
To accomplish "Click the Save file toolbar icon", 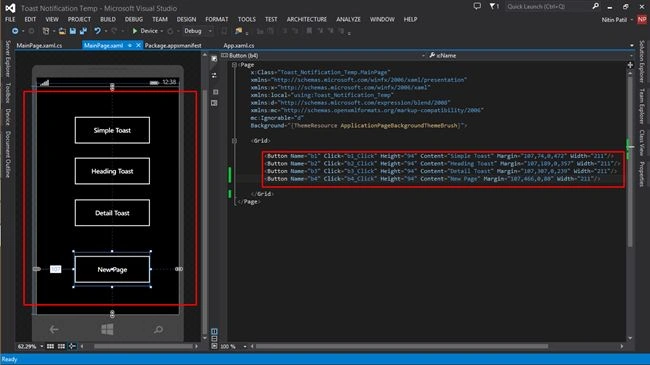I will 73,31.
